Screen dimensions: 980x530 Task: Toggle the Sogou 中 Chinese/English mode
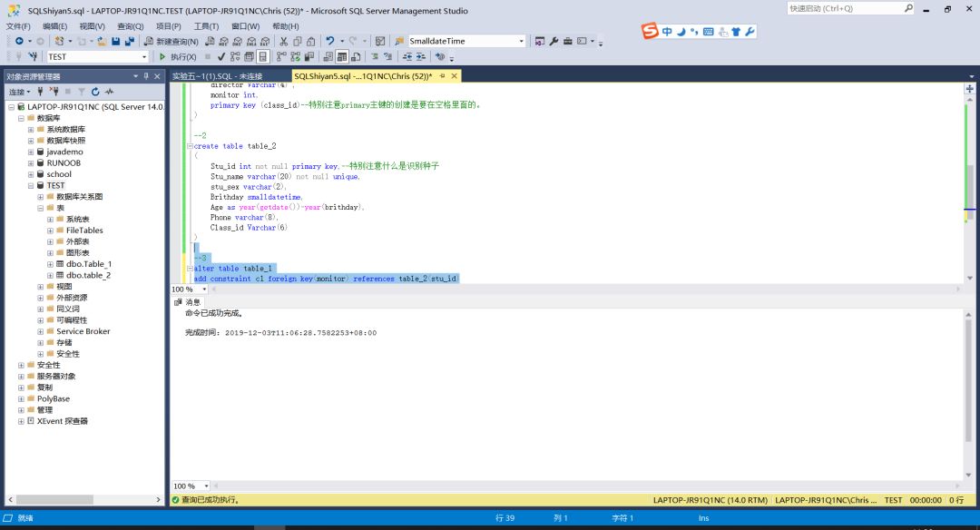coord(667,32)
